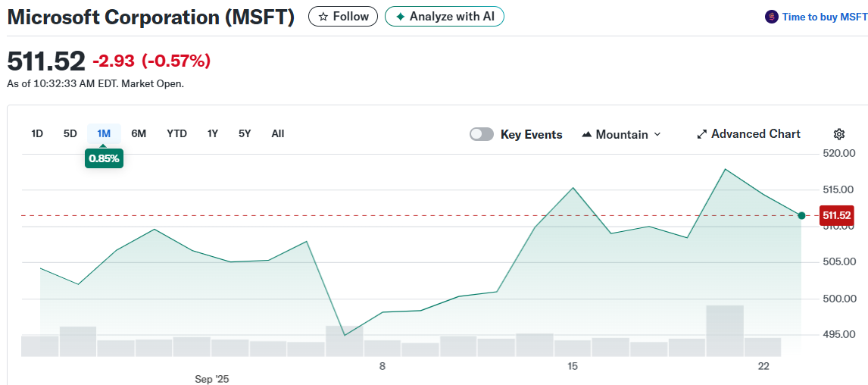Open the Advanced Chart view

(748, 134)
